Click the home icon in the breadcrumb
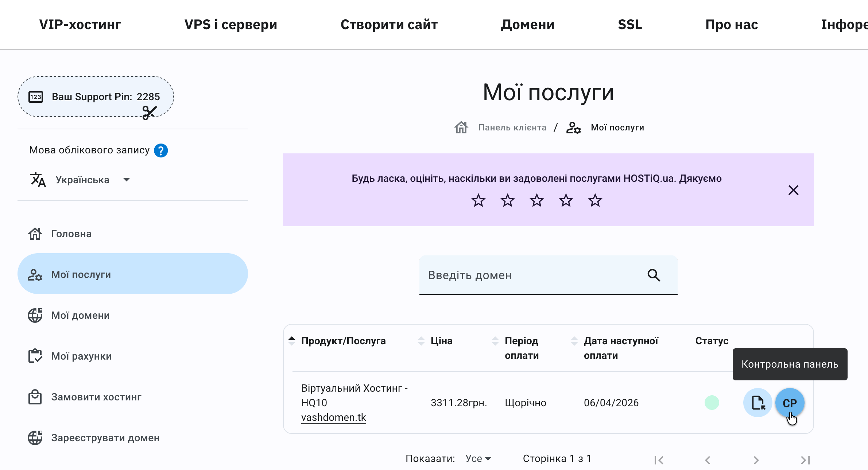Viewport: 868px width, 470px height. (x=461, y=127)
